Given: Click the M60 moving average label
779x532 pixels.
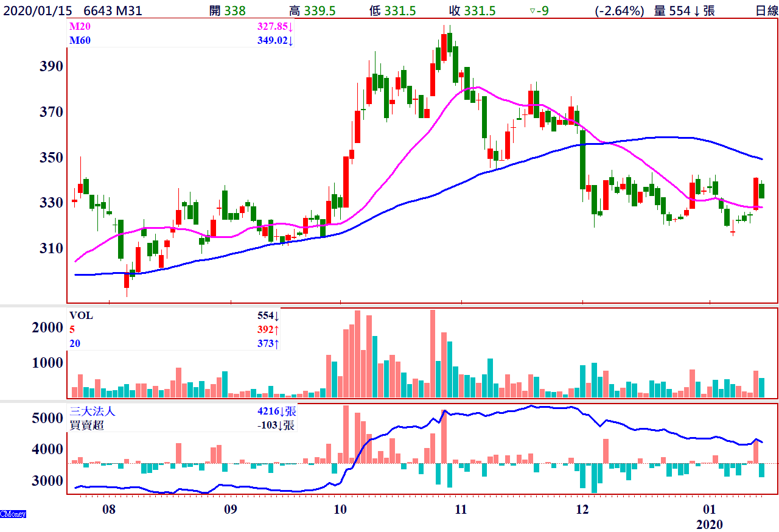Looking at the screenshot, I should 79,41.
